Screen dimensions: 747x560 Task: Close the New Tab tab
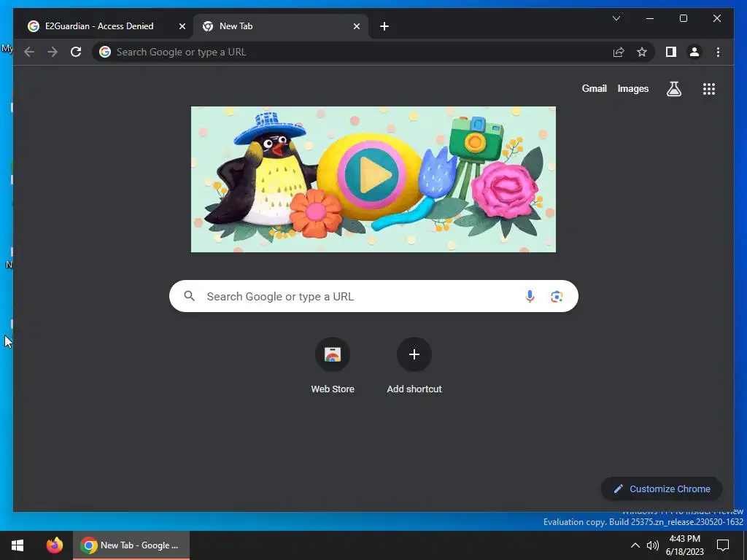(356, 26)
